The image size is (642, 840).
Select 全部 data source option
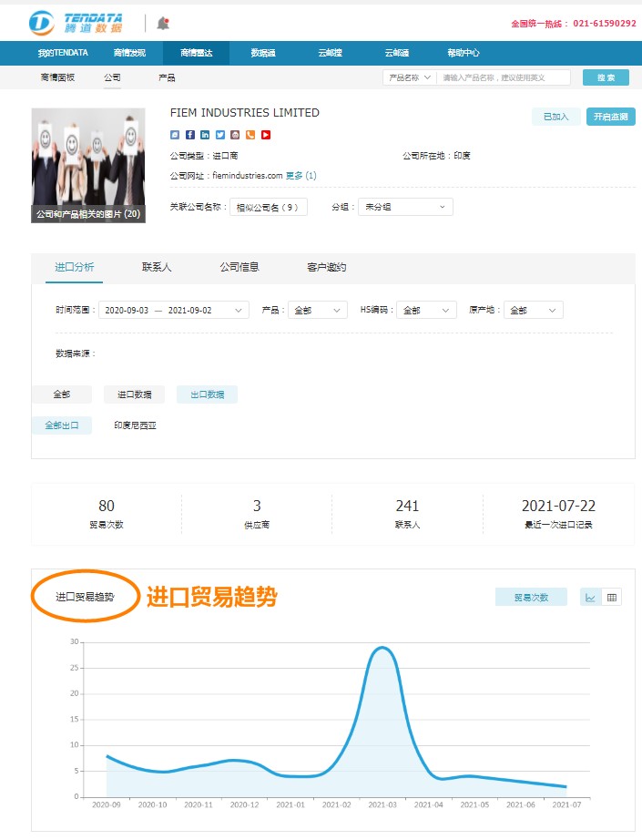(62, 394)
